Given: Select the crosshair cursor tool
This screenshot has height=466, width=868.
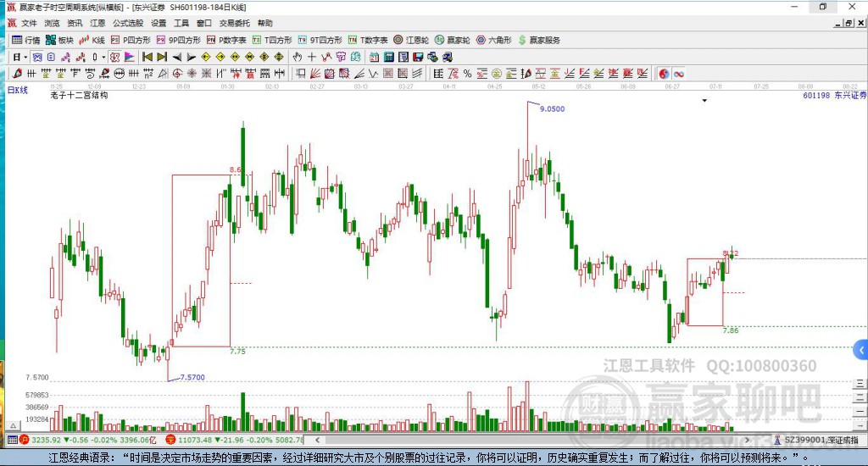Looking at the screenshot, I should (x=312, y=57).
